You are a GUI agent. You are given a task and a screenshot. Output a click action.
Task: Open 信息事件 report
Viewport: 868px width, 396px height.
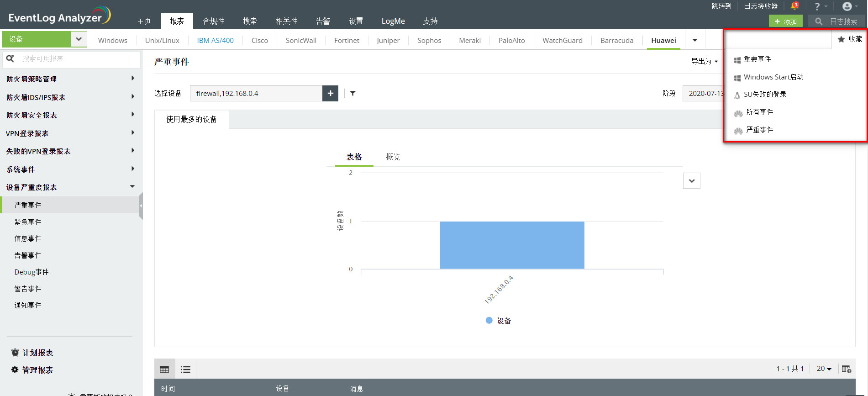[x=28, y=238]
